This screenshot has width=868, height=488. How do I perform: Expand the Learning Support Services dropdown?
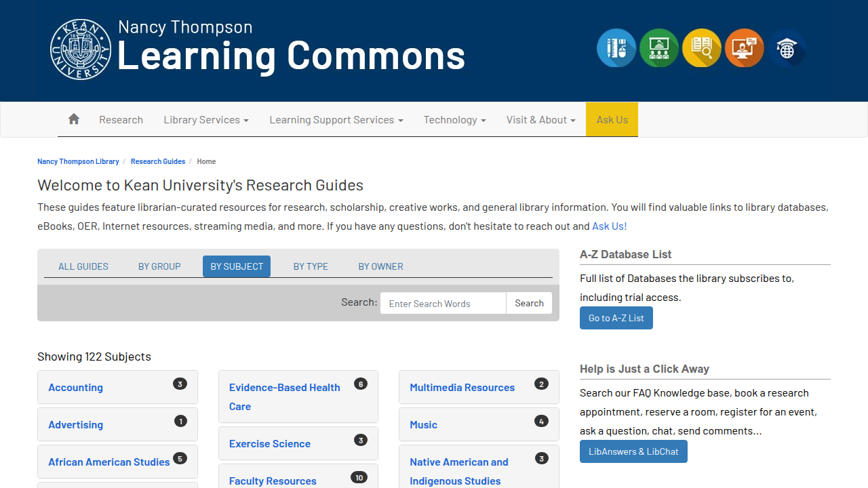pyautogui.click(x=336, y=119)
